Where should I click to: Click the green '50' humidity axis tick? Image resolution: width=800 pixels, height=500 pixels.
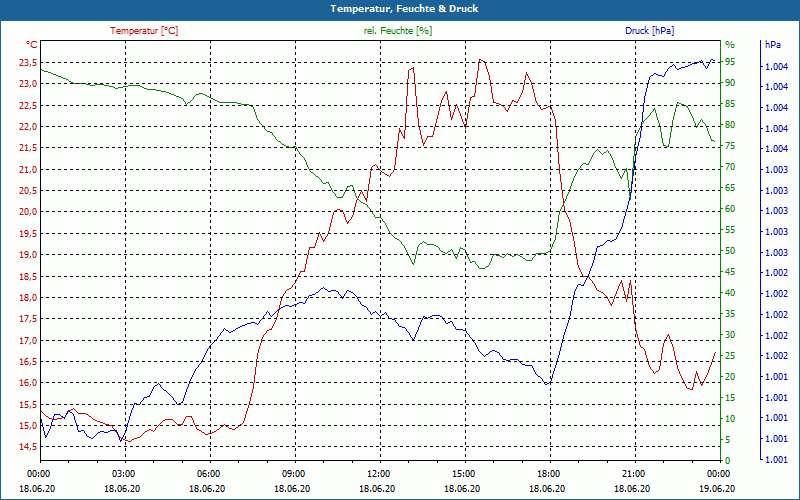pyautogui.click(x=730, y=251)
